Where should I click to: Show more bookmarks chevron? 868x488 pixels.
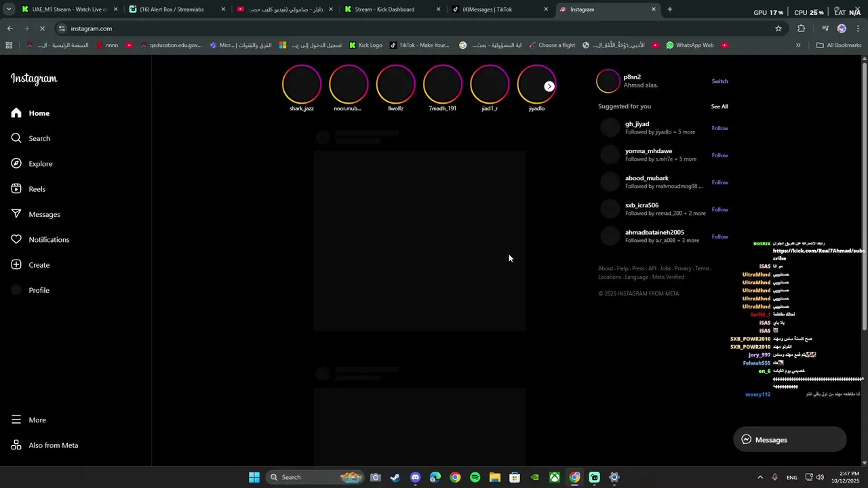pyautogui.click(x=798, y=45)
